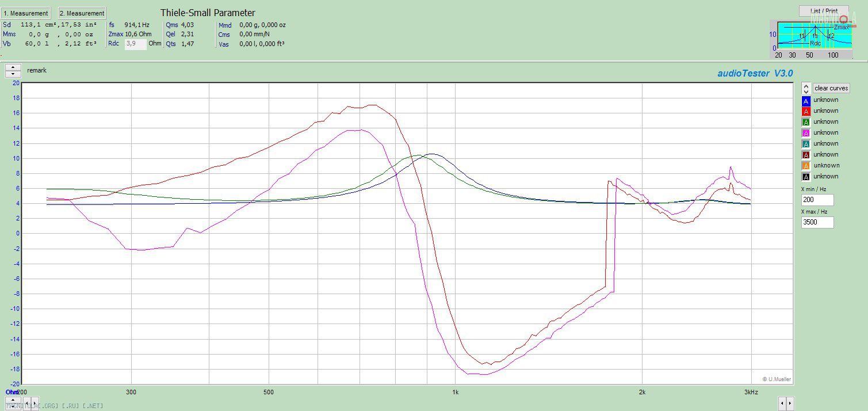
Task: Click the fs value 914,1 Hz
Action: tap(137, 25)
